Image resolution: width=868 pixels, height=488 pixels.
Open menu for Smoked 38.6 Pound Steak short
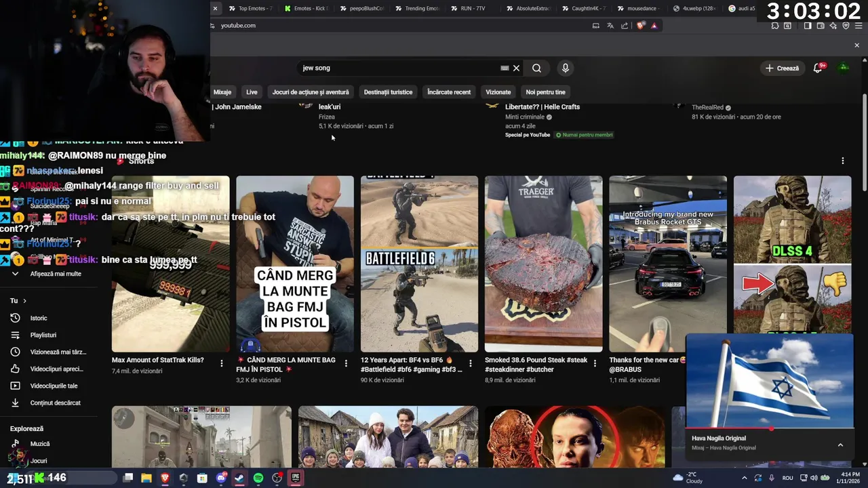pos(595,364)
